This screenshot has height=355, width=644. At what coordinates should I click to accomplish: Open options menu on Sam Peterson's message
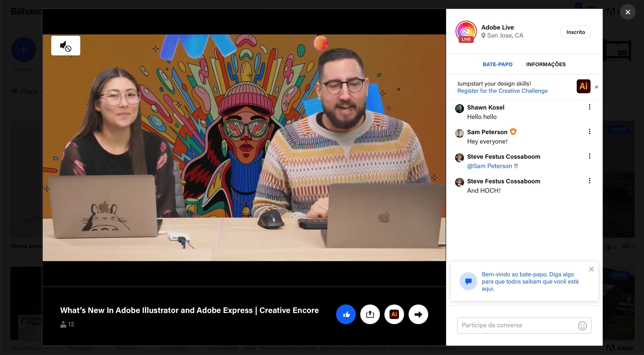click(x=589, y=131)
